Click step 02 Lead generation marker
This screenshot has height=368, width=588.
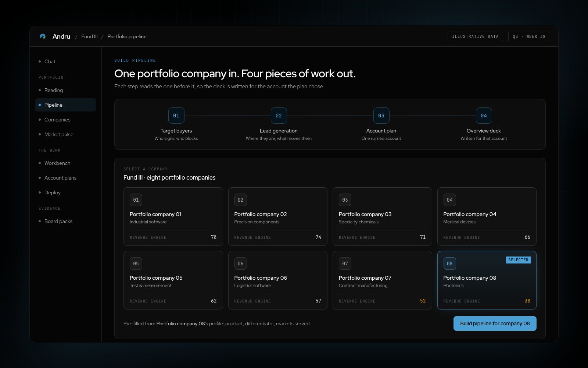click(x=279, y=116)
